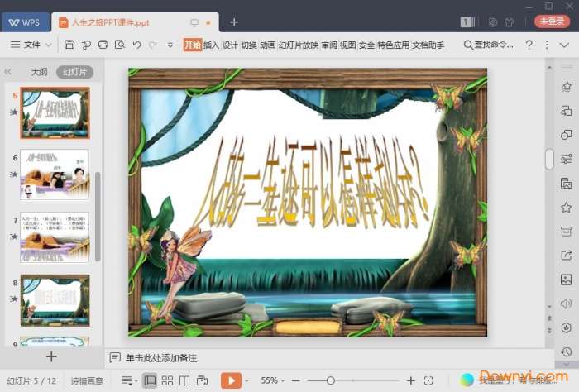Open the speaker audio icon in sidebar
Screen dimensions: 579x392
tap(566, 304)
